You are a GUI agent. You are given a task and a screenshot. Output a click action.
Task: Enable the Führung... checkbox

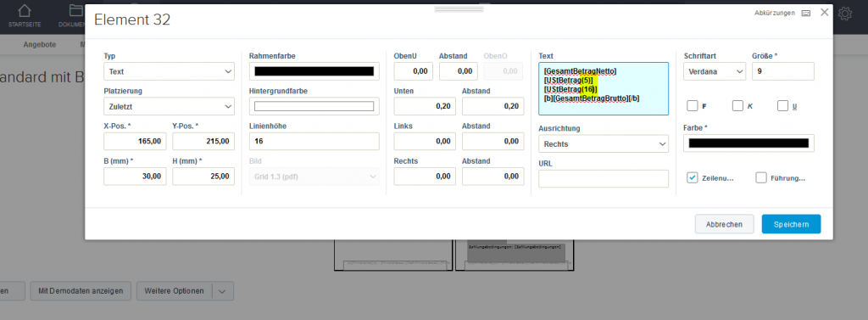[761, 178]
